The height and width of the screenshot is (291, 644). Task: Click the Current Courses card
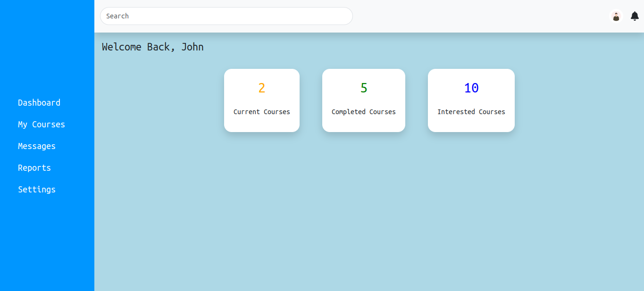pos(262,100)
